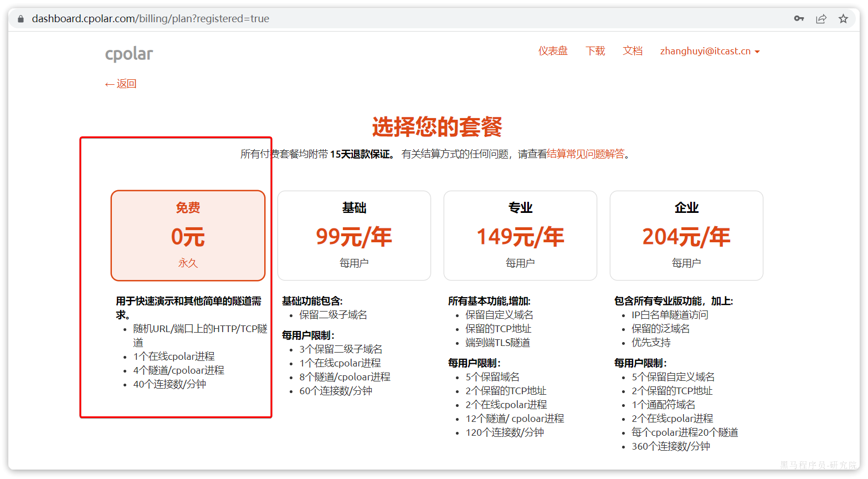This screenshot has width=868, height=479.
Task: Click the 3个保留二级子域名 list item
Action: [x=341, y=349]
